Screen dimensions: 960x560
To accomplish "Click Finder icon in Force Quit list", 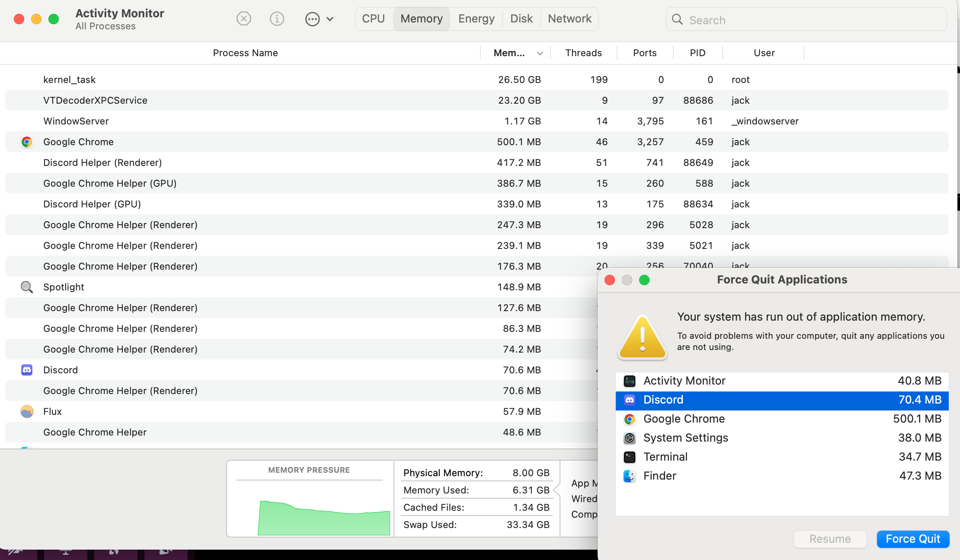I will click(x=630, y=476).
